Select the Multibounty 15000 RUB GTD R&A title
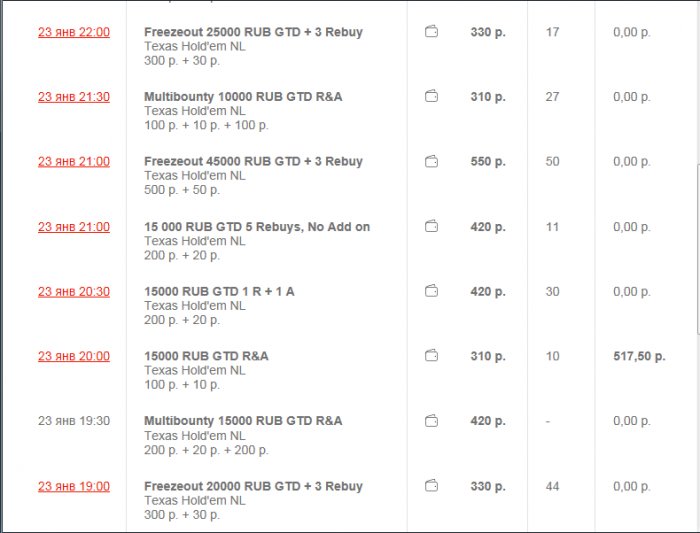The width and height of the screenshot is (700, 533). [243, 421]
